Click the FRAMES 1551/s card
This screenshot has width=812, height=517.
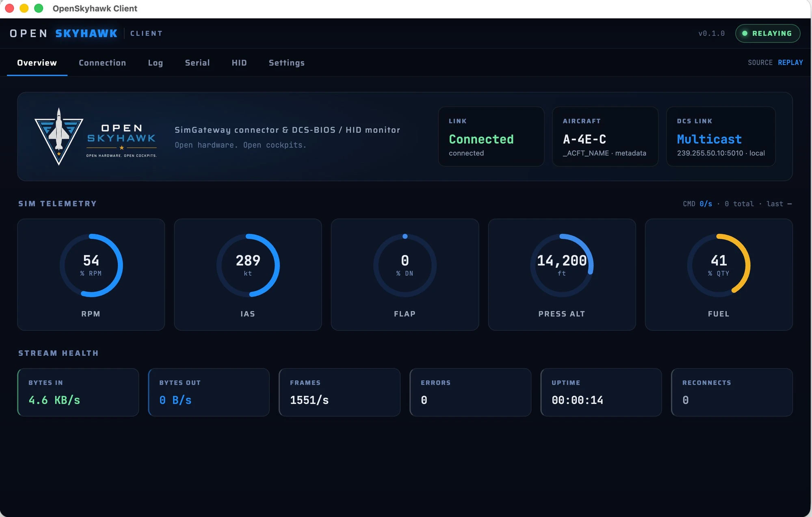340,392
